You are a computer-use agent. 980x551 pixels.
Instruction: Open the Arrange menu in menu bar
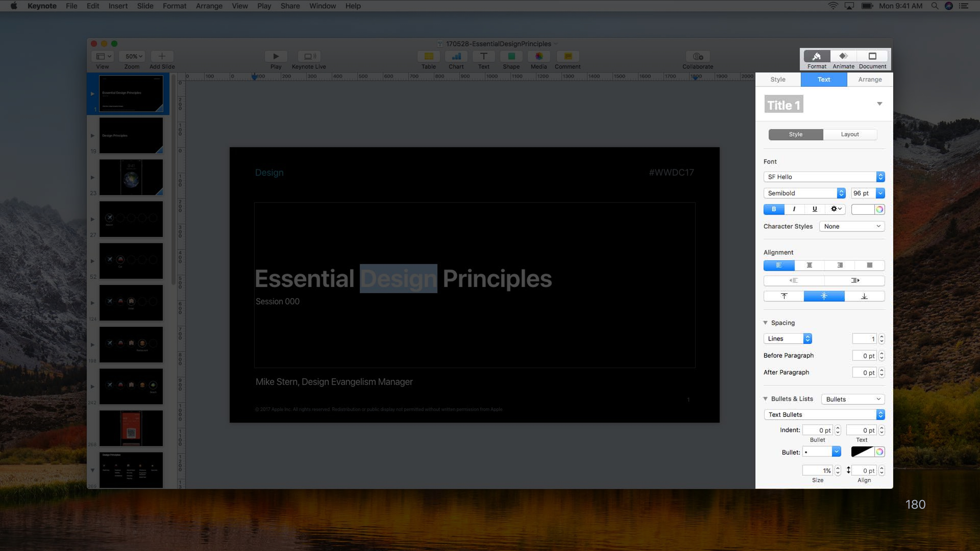pos(209,6)
